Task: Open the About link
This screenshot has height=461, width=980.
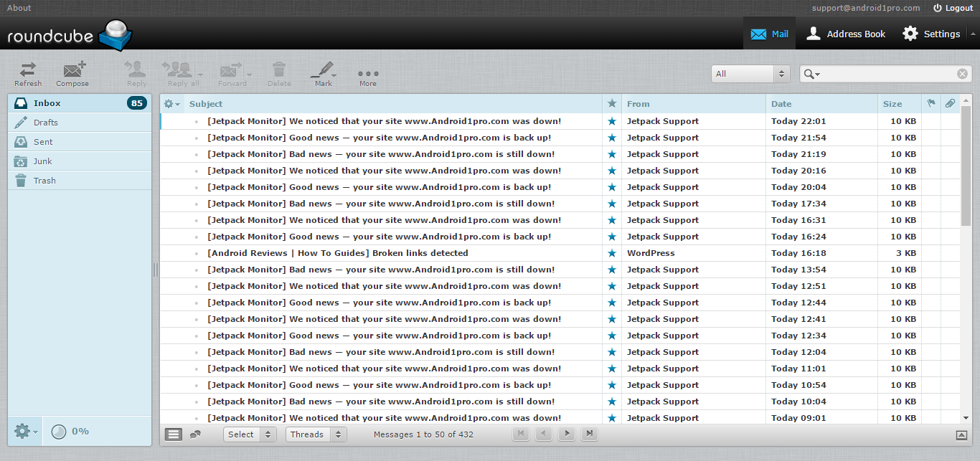Action: (x=19, y=8)
